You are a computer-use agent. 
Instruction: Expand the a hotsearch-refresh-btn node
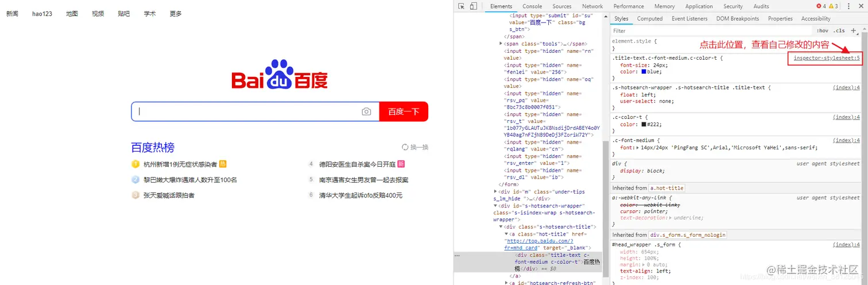(x=506, y=283)
